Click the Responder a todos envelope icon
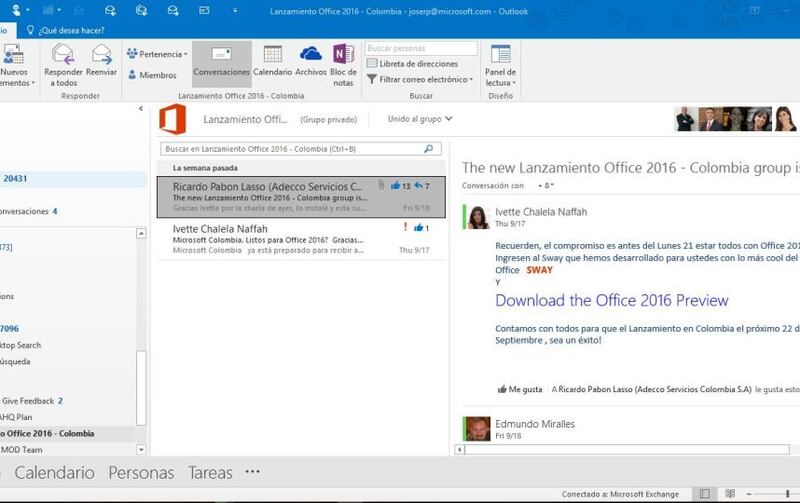 [63, 54]
